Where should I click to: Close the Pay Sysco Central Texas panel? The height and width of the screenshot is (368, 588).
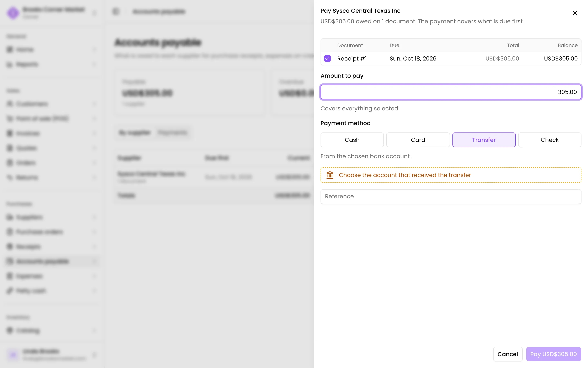point(575,13)
